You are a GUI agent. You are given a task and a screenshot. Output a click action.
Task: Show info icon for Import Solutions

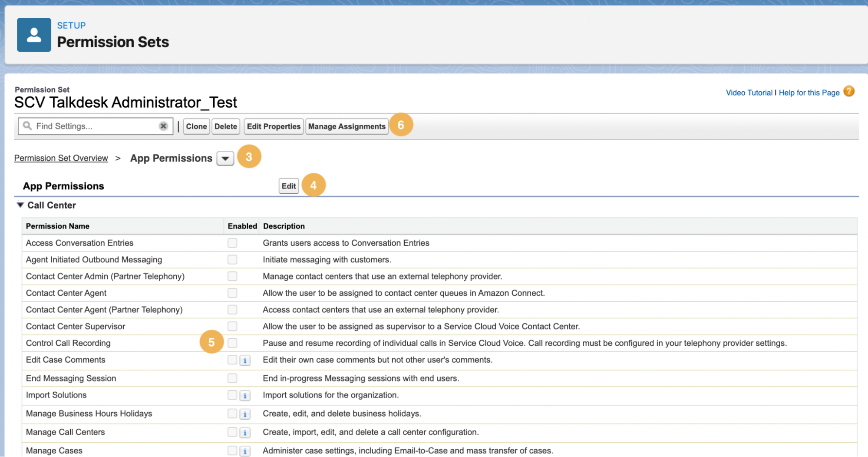245,395
